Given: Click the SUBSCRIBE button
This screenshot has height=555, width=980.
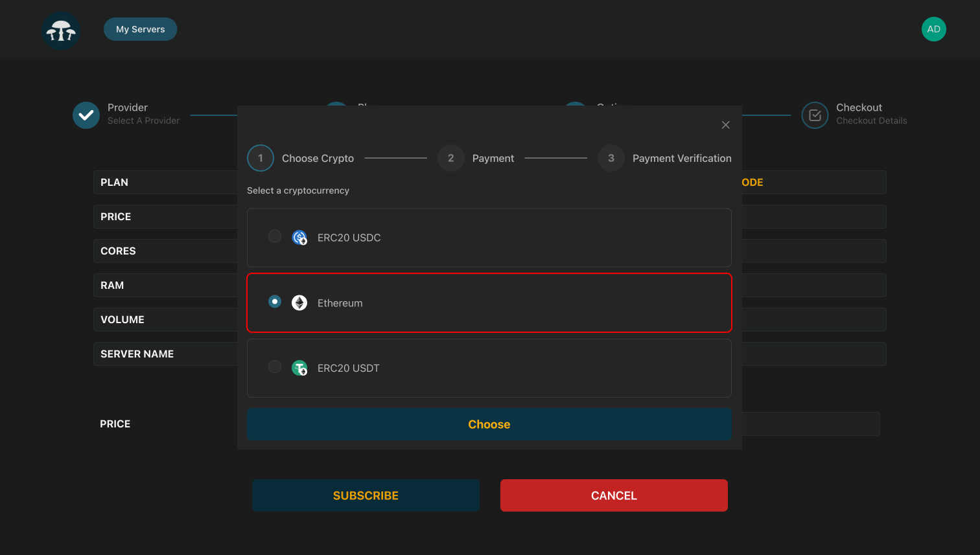Looking at the screenshot, I should pos(366,495).
